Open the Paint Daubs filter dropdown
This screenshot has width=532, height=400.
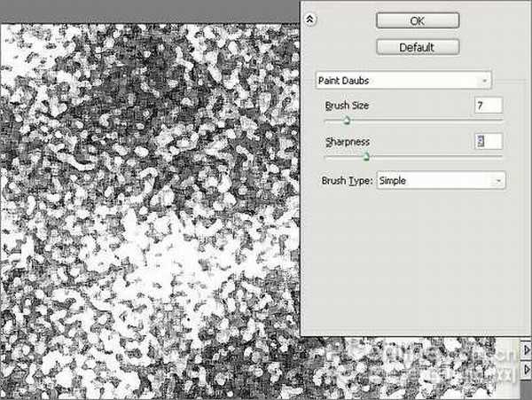[x=404, y=81]
